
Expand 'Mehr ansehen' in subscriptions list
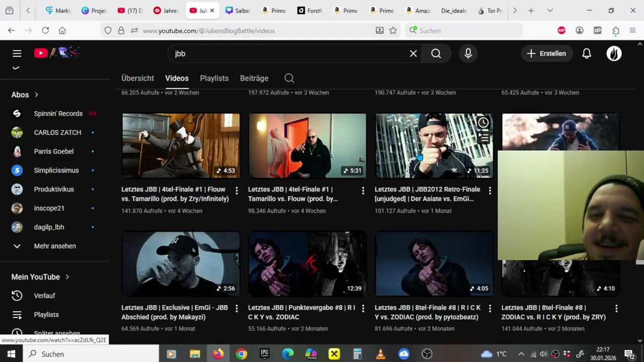[55, 246]
